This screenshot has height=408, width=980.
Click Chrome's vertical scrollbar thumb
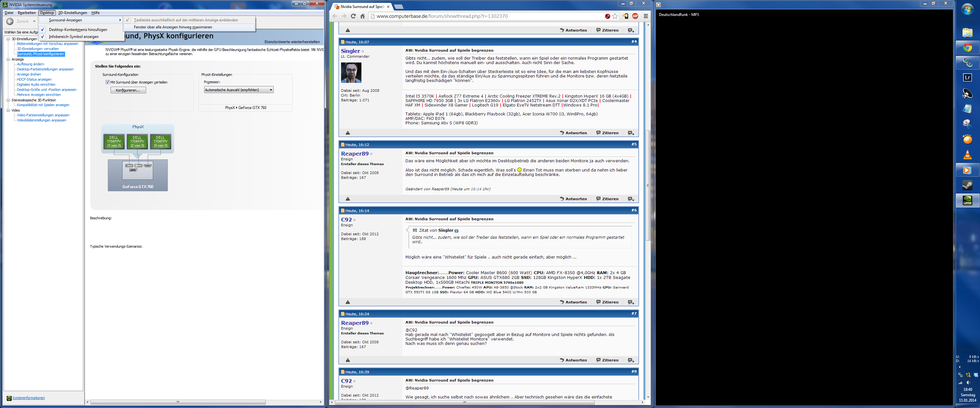[x=648, y=185]
